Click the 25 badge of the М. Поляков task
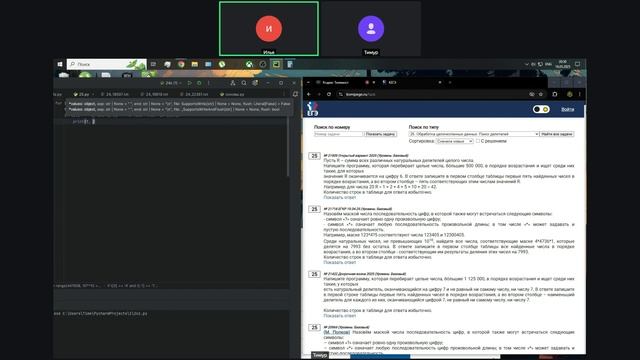The height and width of the screenshot is (360, 640). 314,327
